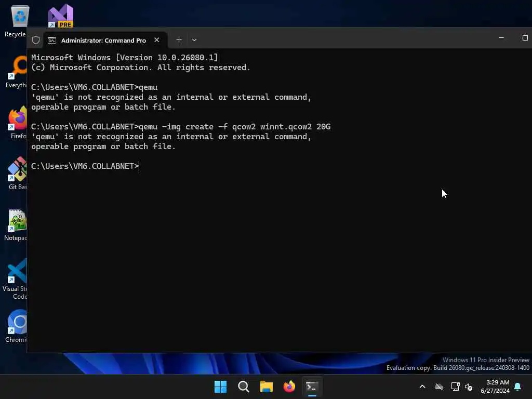Open Git Bash desktop shortcut
Viewport: 532px width, 399px height.
[x=17, y=174]
